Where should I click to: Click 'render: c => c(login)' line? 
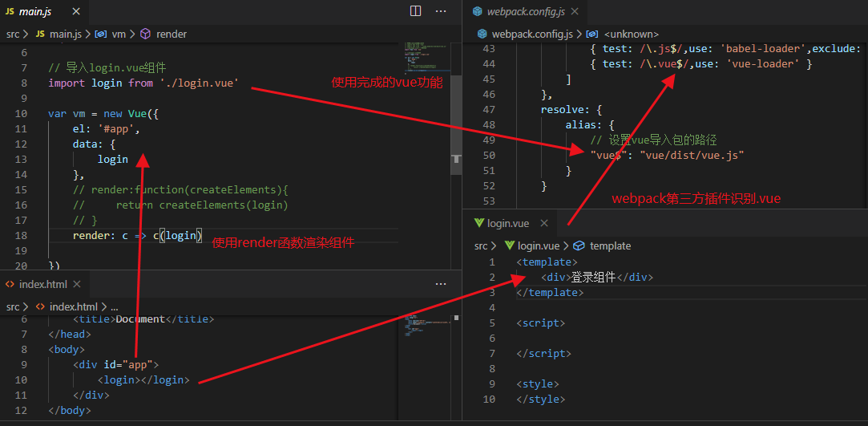coord(138,235)
